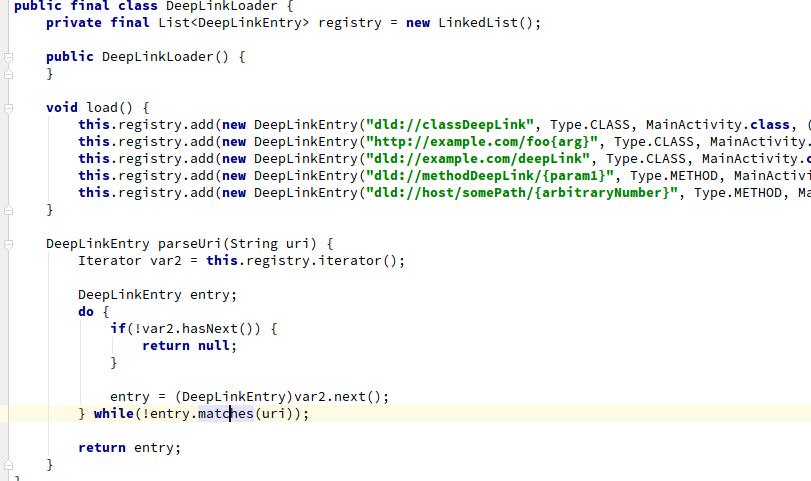Screen dimensions: 811x481
Task: Click the "String uri" parameter of parseUri
Action: [x=269, y=244]
